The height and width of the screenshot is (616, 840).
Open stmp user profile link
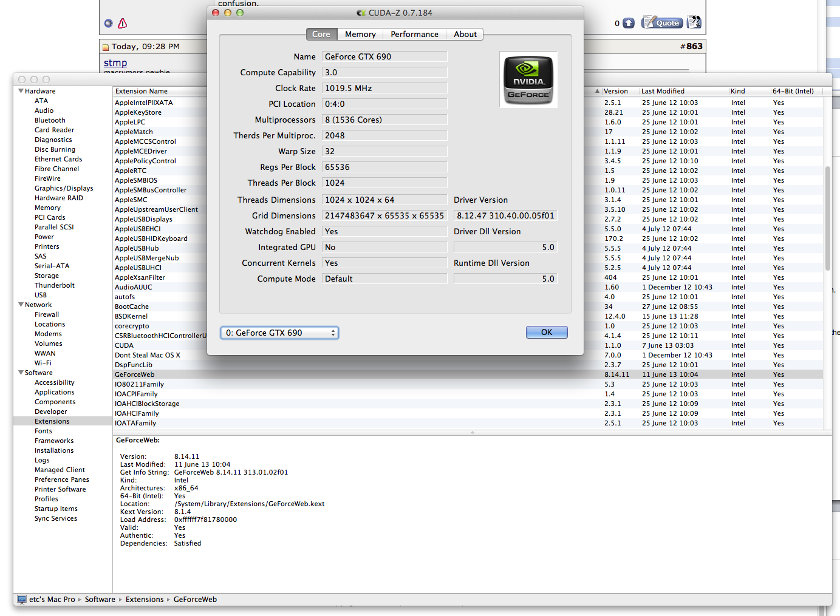pos(115,63)
